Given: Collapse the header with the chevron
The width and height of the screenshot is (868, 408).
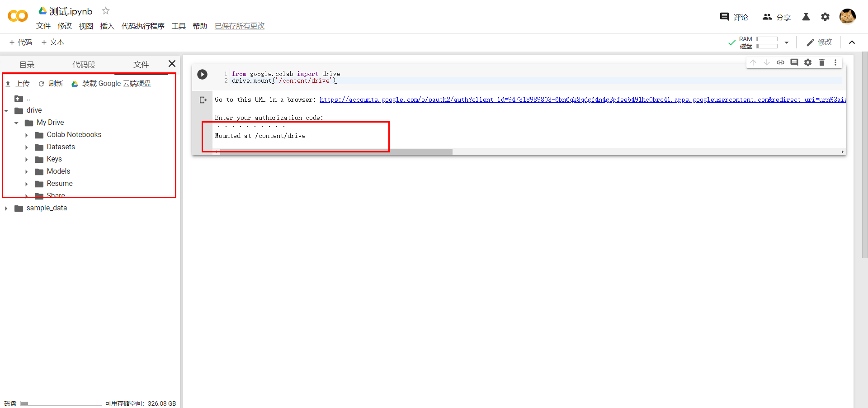Looking at the screenshot, I should pos(852,42).
